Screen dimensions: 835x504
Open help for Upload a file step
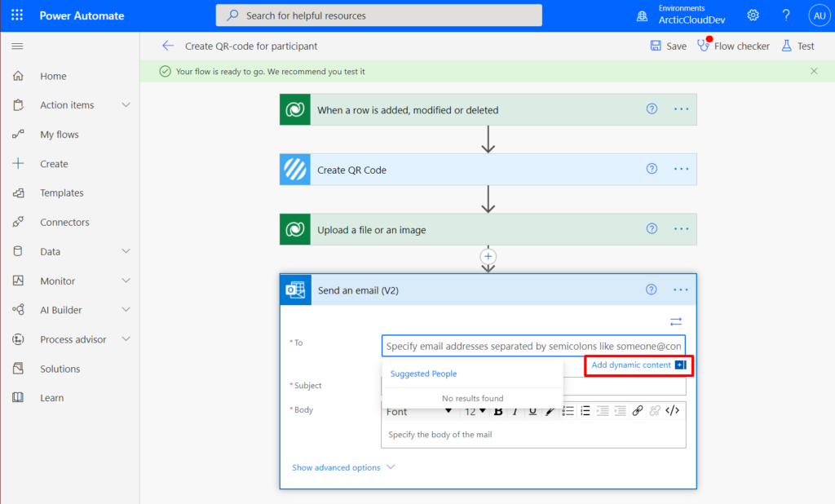(x=652, y=228)
